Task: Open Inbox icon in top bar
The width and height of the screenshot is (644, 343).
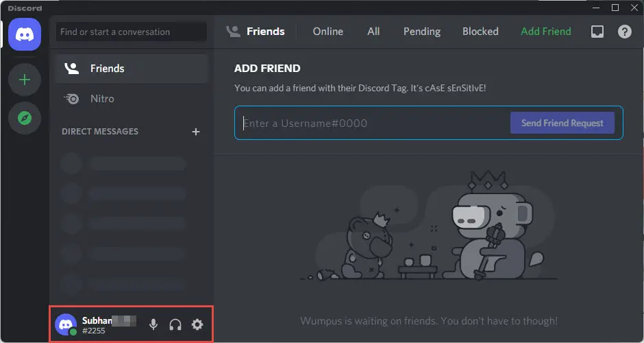Action: [597, 32]
